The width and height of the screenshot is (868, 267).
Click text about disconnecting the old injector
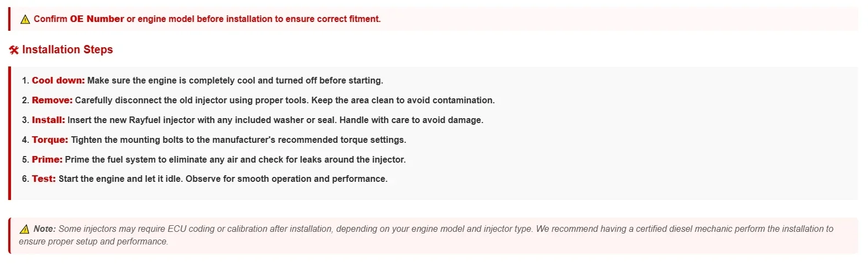click(x=285, y=100)
